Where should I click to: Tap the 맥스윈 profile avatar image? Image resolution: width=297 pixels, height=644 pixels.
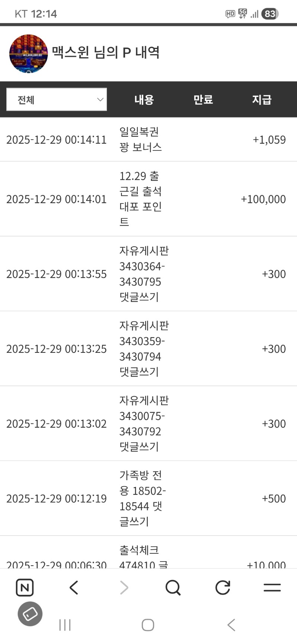click(29, 54)
